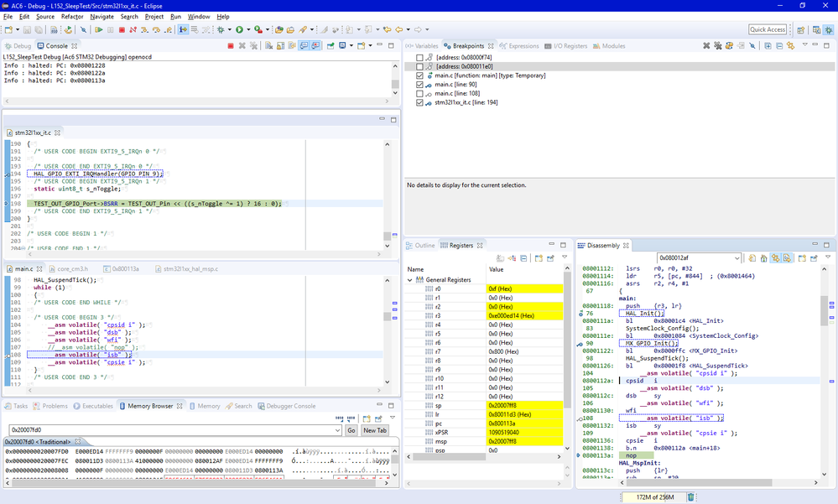Open Run launch configurations dropdown arrow
This screenshot has width=838, height=504.
pyautogui.click(x=248, y=30)
